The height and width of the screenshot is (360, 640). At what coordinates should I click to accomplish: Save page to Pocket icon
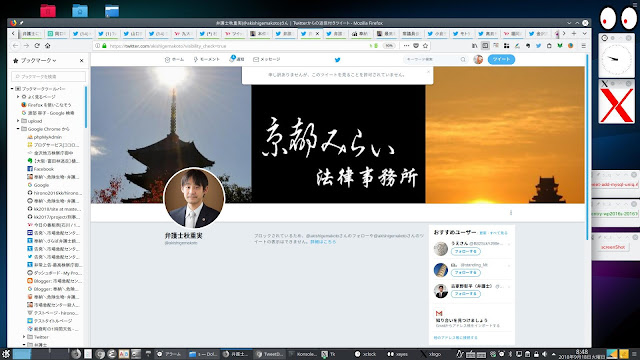point(416,46)
